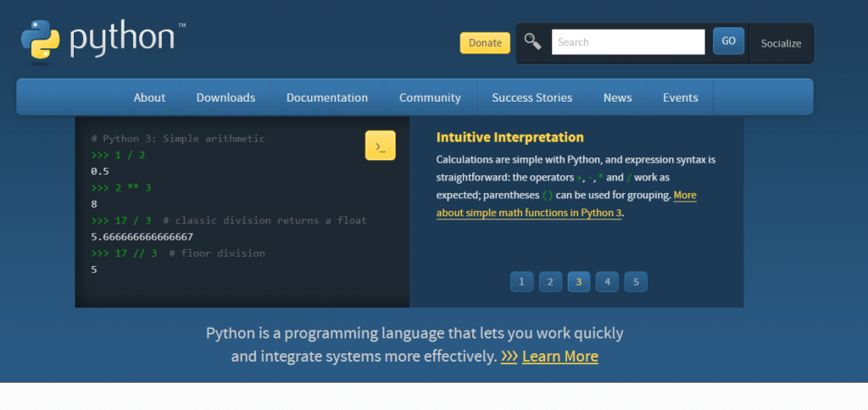
Task: Open the simple math functions in Python 3 link
Action: (x=530, y=213)
